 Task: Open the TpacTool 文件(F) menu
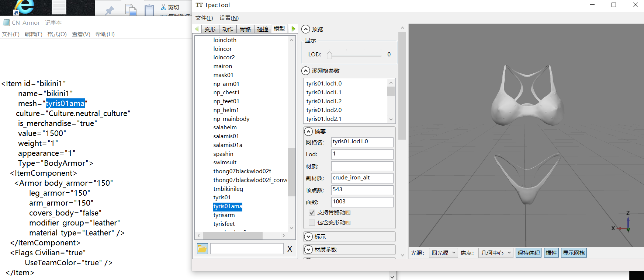(x=204, y=18)
